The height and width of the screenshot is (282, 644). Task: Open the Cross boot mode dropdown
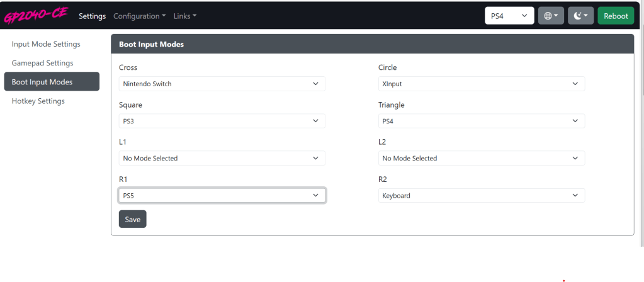click(x=222, y=84)
